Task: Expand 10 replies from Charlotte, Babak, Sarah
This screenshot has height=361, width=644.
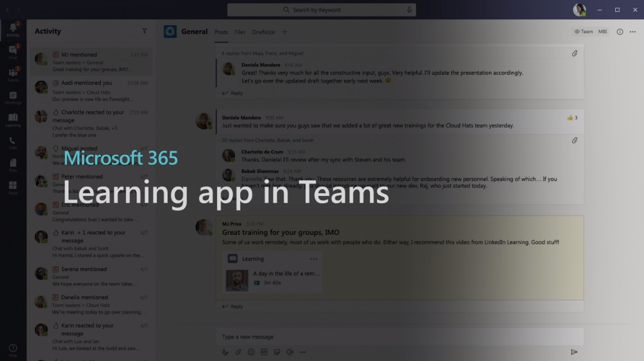Action: point(268,141)
